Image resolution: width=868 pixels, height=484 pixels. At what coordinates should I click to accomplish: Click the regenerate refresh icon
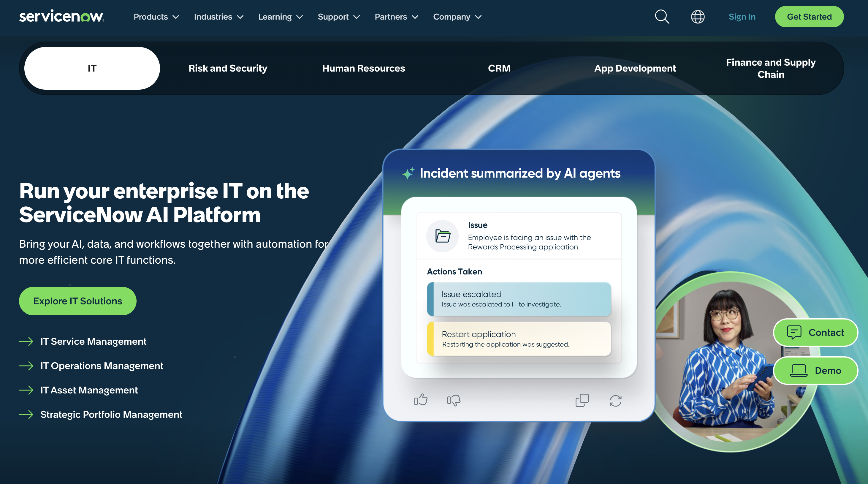pyautogui.click(x=615, y=400)
